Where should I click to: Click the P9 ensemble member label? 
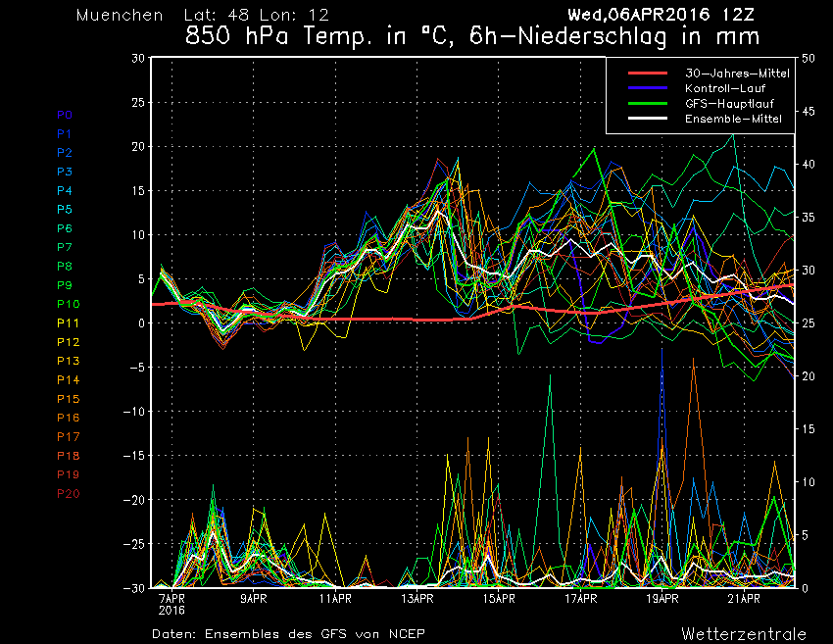tap(65, 285)
